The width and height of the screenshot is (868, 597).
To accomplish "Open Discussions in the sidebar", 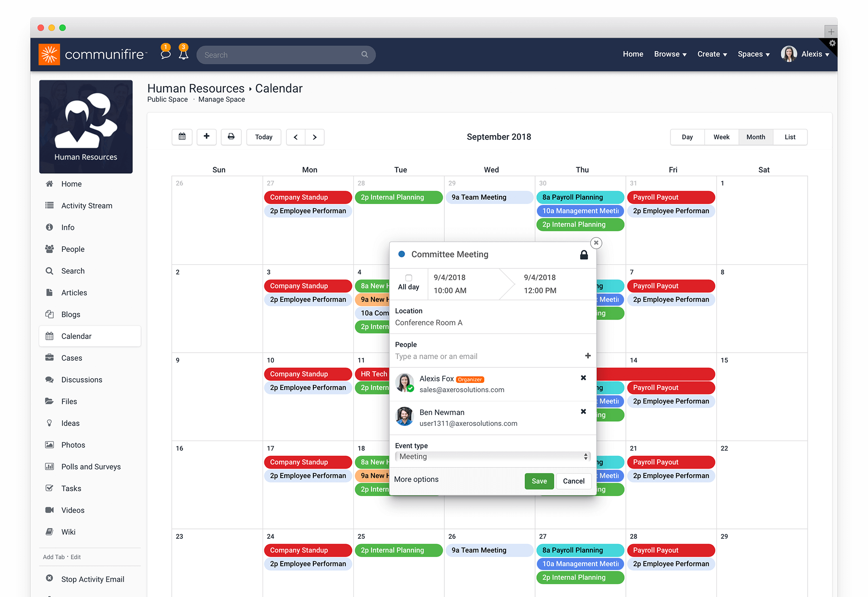I will tap(82, 380).
